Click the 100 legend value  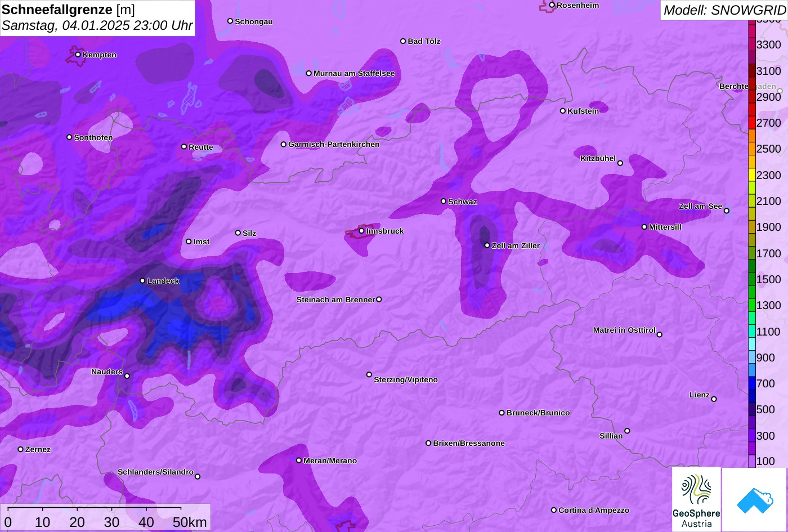coord(766,462)
